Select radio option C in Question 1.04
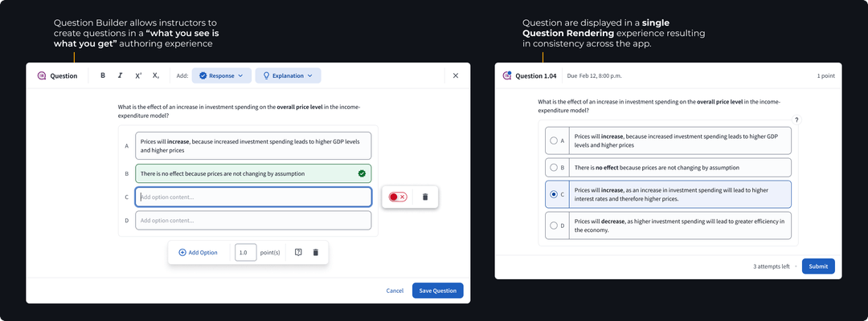Viewport: 868px width, 321px height. 554,194
